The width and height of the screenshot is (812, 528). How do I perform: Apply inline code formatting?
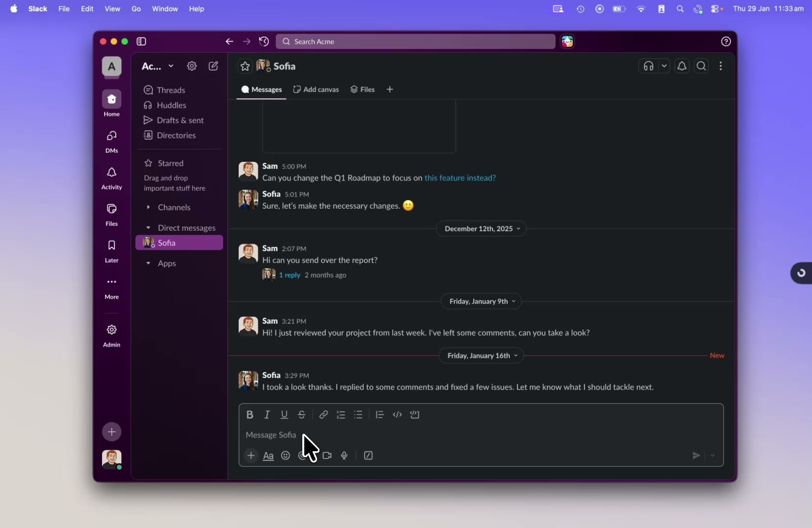click(x=398, y=415)
